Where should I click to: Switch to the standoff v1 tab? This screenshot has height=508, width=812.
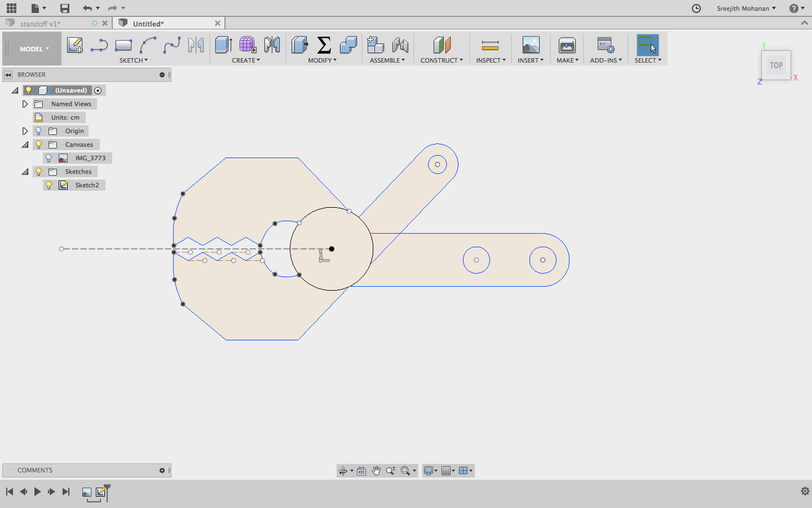click(x=39, y=24)
